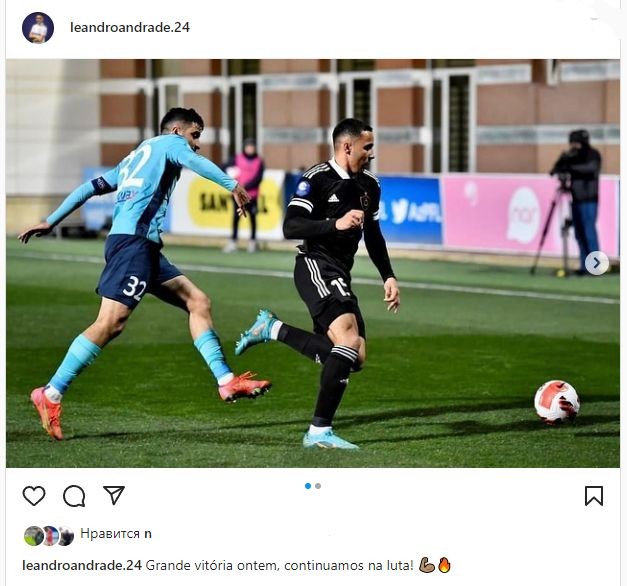Image resolution: width=627 pixels, height=586 pixels.
Task: Go to next photo with arrow button
Action: click(x=597, y=263)
